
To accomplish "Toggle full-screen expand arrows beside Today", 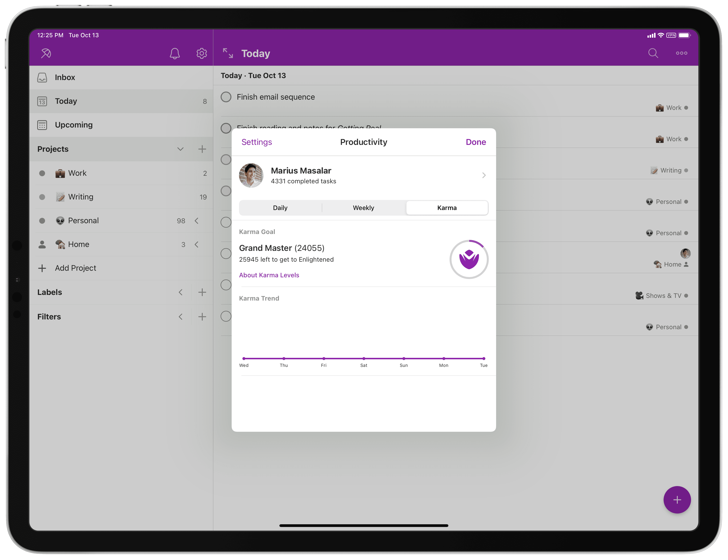I will (x=228, y=53).
